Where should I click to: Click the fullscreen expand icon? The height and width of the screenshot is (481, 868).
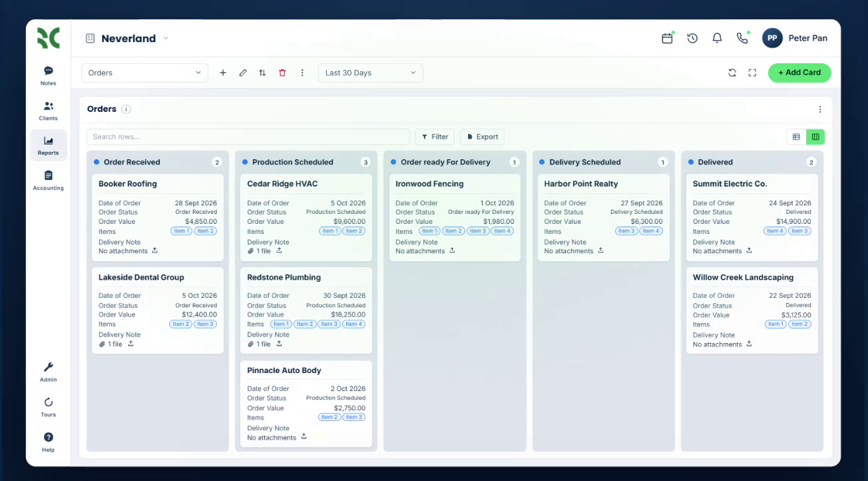pos(752,73)
